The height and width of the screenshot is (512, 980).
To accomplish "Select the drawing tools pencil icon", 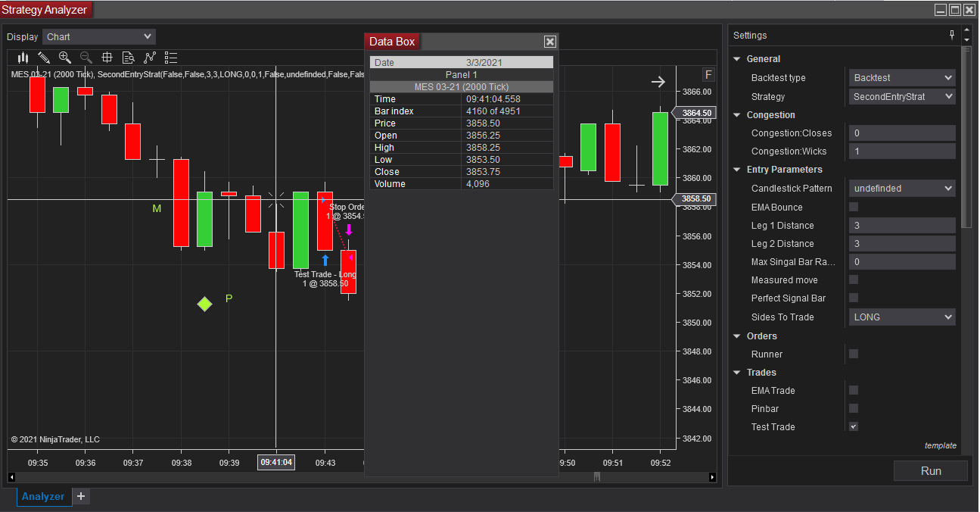I will (44, 58).
